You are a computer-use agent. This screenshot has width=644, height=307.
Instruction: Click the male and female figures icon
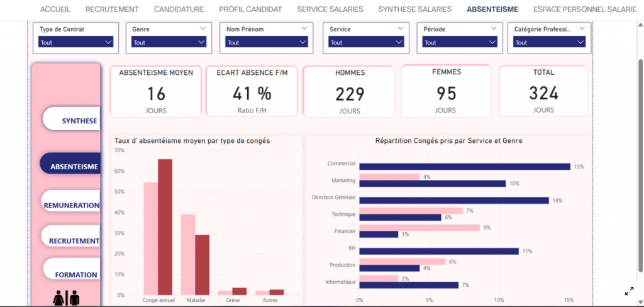pos(66,298)
